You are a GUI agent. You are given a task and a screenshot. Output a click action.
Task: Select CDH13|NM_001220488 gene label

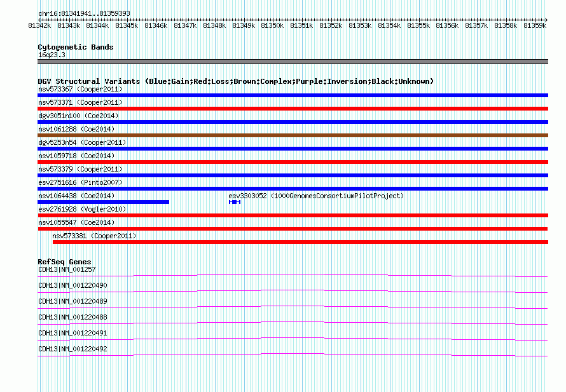click(73, 317)
